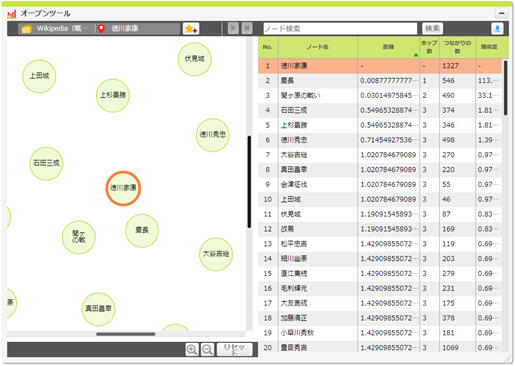Select table row 2 慶長
515x366 pixels.
(x=380, y=81)
